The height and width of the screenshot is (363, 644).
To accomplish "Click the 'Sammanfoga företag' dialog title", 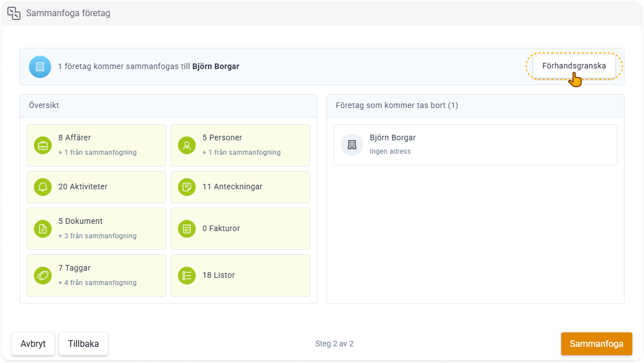I will point(68,13).
